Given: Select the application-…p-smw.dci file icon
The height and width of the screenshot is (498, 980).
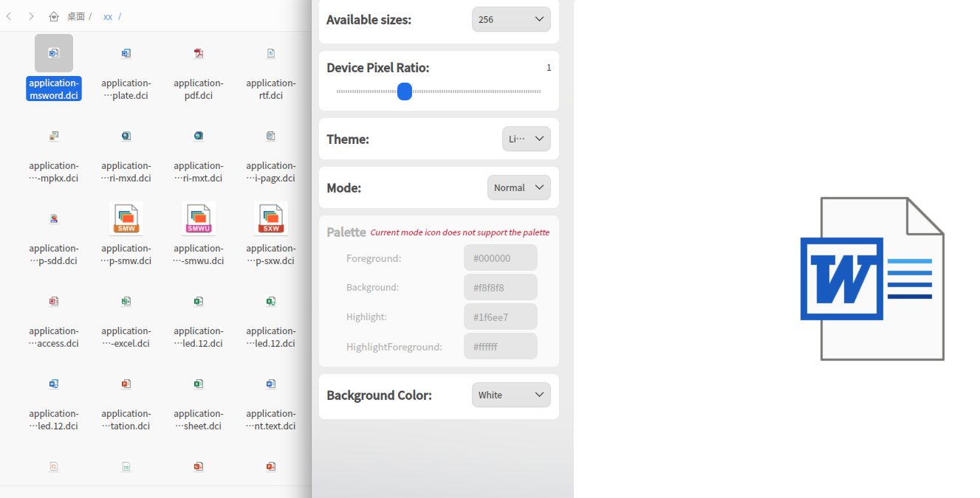Looking at the screenshot, I should point(126,218).
